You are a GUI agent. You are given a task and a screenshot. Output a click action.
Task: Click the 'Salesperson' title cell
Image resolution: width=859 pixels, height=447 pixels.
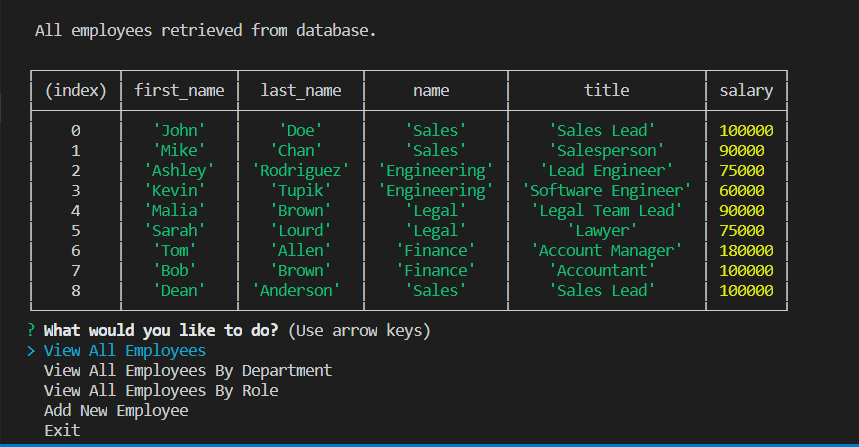[x=606, y=151]
